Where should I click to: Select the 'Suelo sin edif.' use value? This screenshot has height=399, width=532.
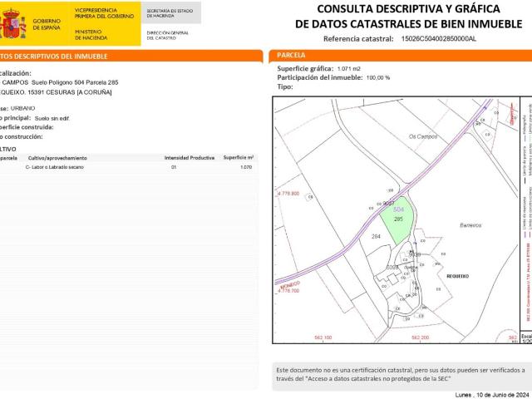coord(52,118)
